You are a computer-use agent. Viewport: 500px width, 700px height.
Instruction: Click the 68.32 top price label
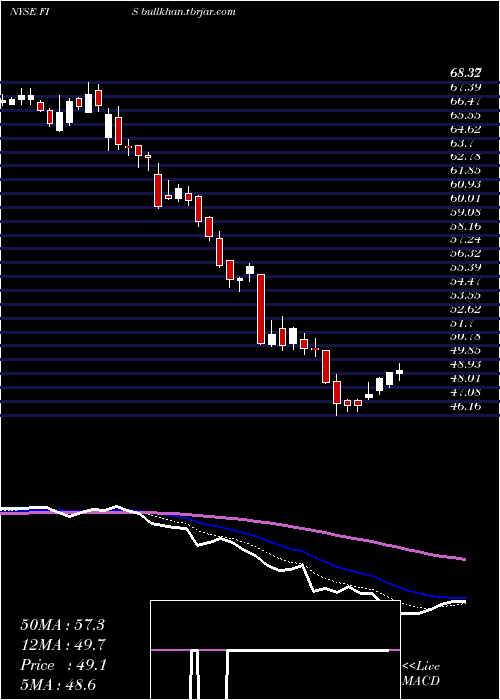tap(465, 73)
